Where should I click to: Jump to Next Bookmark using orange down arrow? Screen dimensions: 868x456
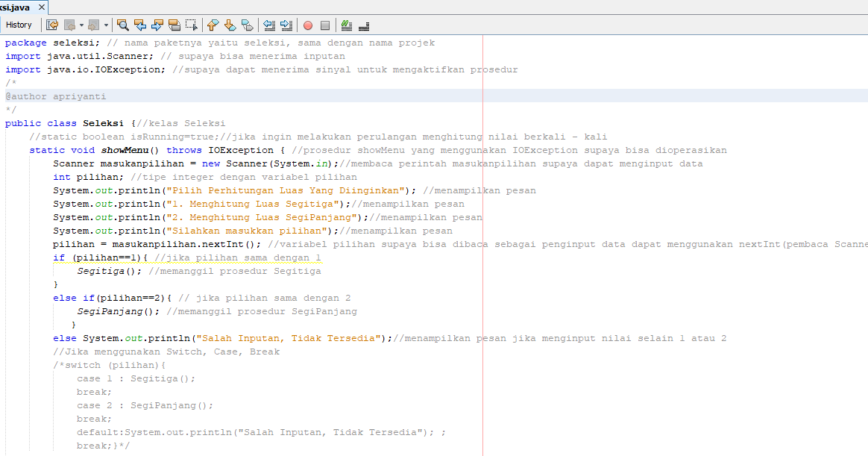click(x=230, y=25)
